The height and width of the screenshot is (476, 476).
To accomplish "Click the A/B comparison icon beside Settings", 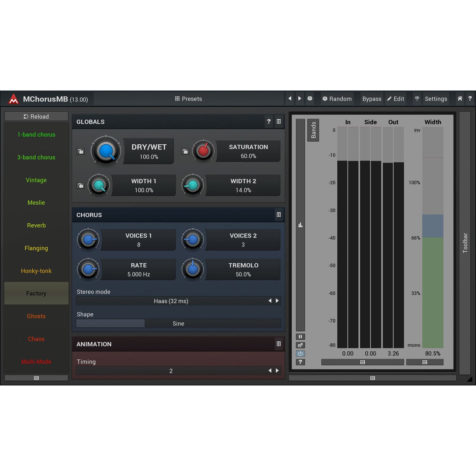I will [x=417, y=98].
